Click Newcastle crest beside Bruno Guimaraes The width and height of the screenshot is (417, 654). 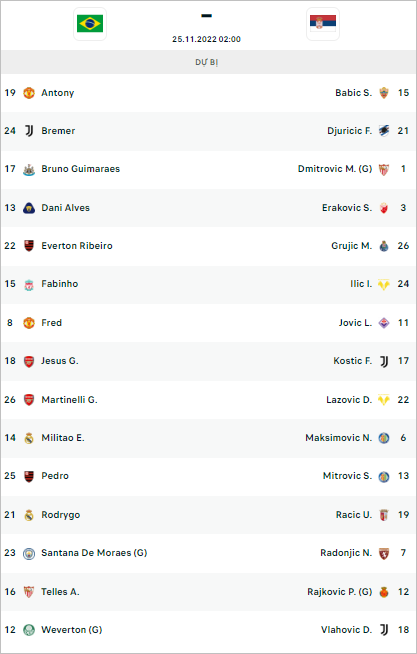(x=29, y=169)
